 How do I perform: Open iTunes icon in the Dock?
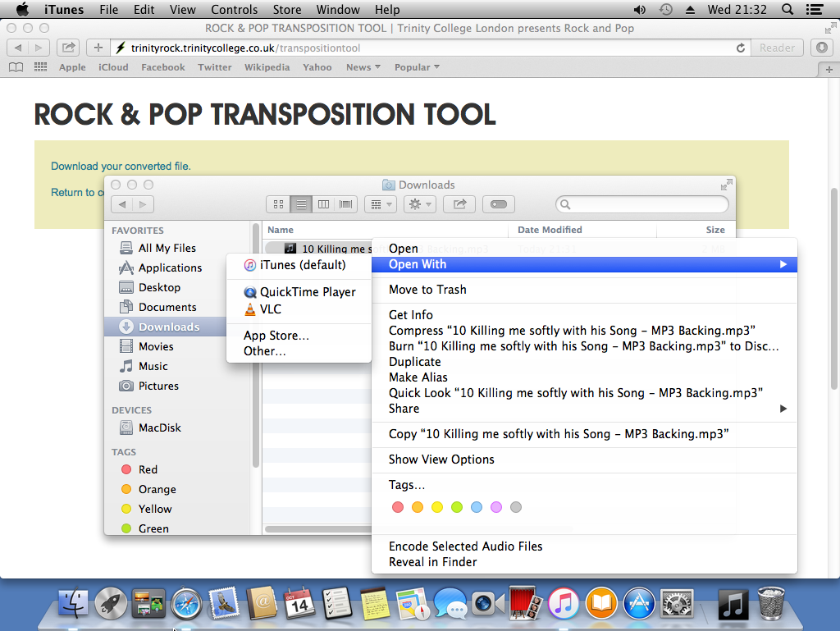(563, 604)
